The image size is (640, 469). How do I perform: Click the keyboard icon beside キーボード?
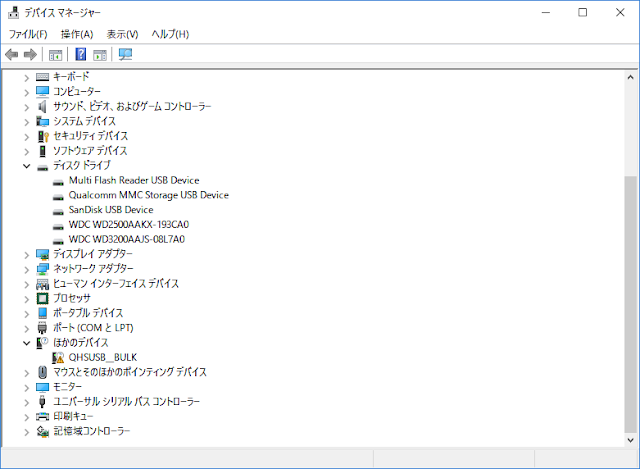pyautogui.click(x=42, y=77)
